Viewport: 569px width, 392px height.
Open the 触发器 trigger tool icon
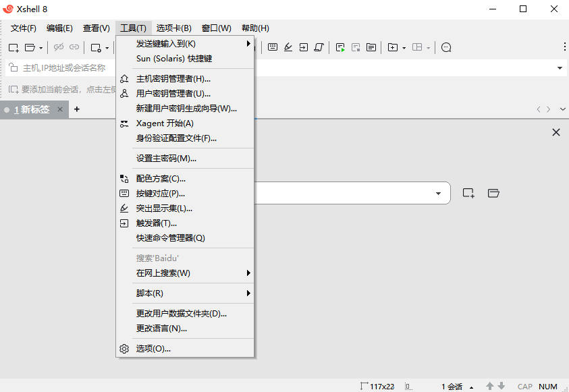124,223
